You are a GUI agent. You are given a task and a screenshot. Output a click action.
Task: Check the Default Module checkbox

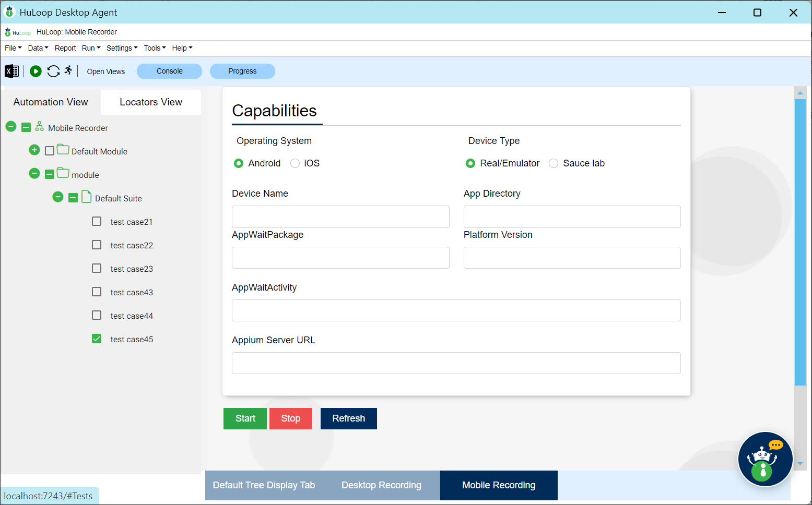[x=50, y=151]
